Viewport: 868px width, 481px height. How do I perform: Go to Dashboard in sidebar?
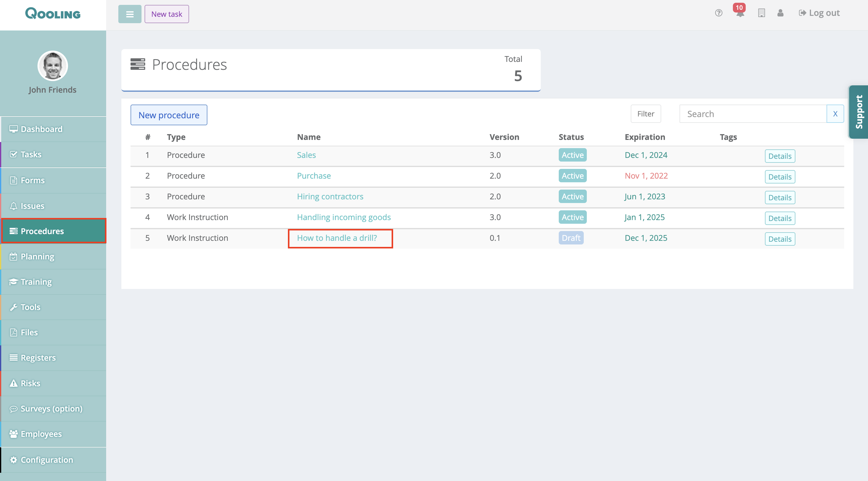click(x=41, y=129)
